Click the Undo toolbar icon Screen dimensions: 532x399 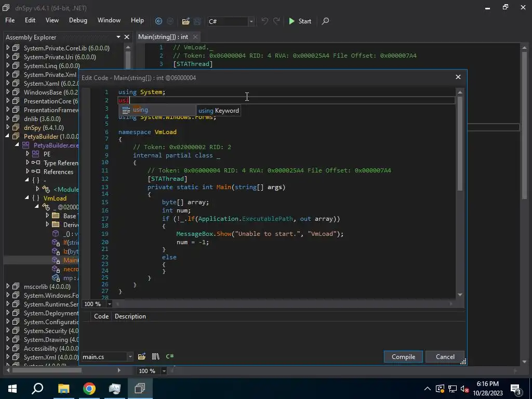click(264, 21)
